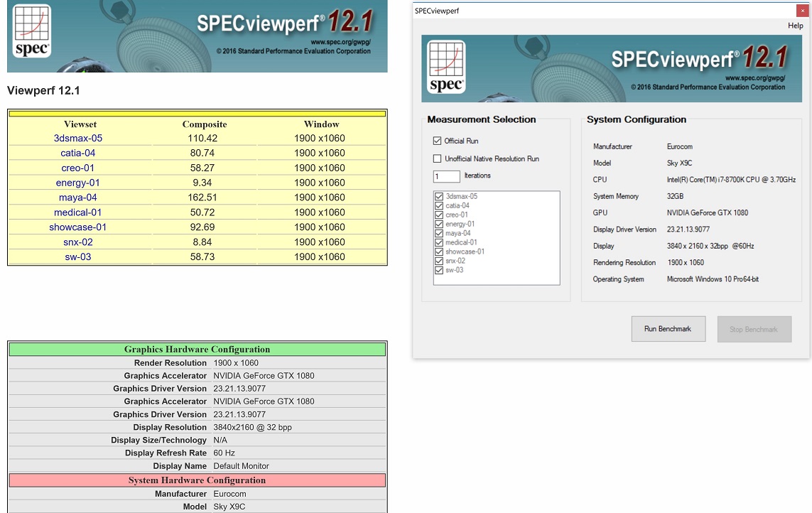This screenshot has width=812, height=513.
Task: Uncheck 3dsmax-05 in the viewset list
Action: click(439, 196)
